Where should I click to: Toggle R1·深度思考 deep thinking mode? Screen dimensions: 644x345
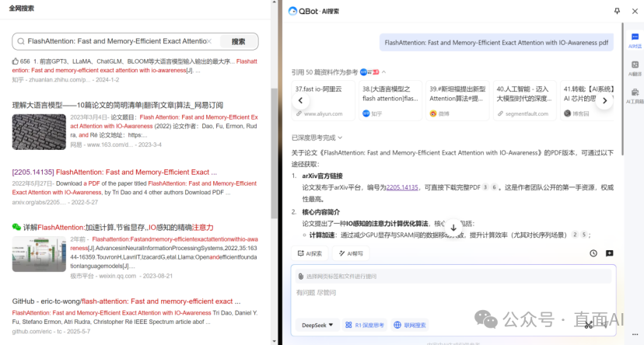pos(364,325)
